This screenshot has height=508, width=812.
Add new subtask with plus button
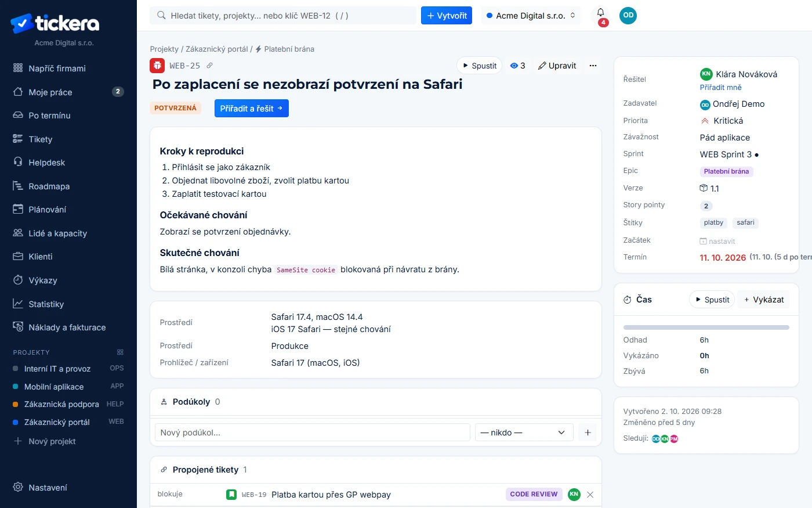click(588, 433)
